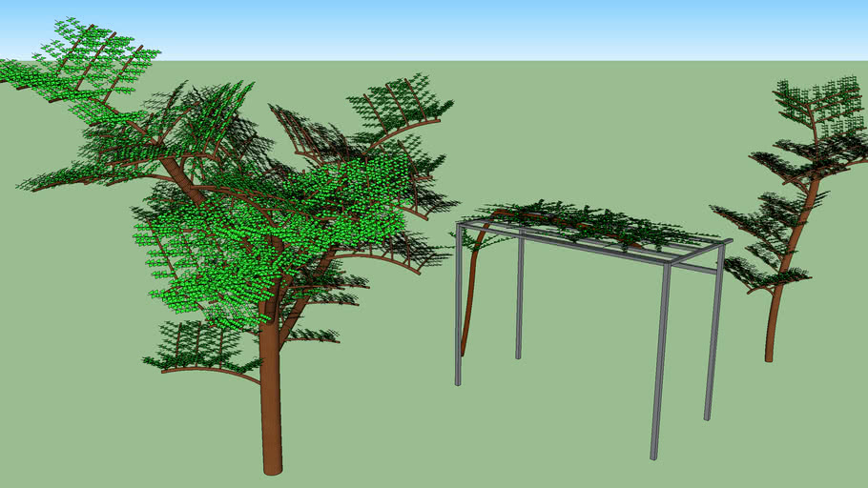Select the base of the large tree trunk

(273, 465)
